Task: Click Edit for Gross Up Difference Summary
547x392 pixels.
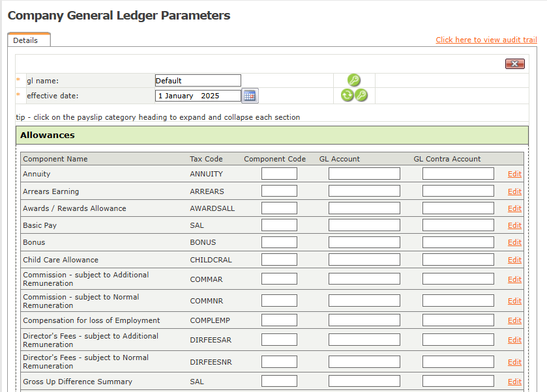Action: (x=514, y=382)
